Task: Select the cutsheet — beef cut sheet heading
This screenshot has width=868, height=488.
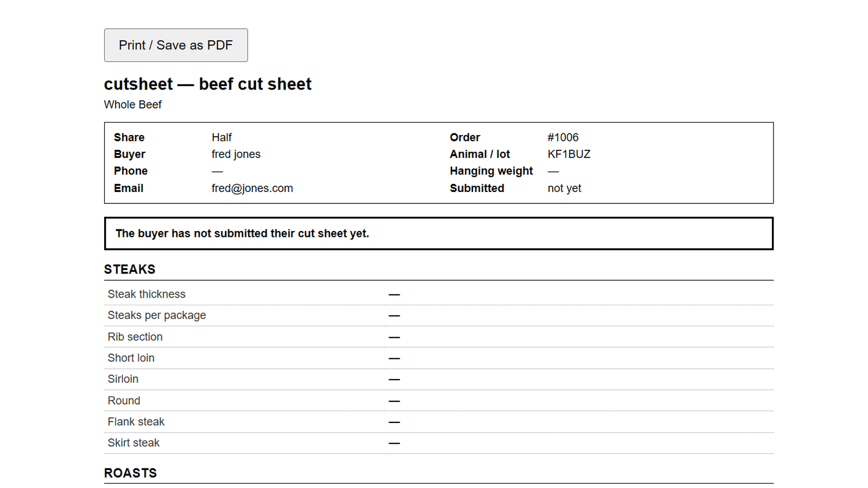Action: pos(208,84)
